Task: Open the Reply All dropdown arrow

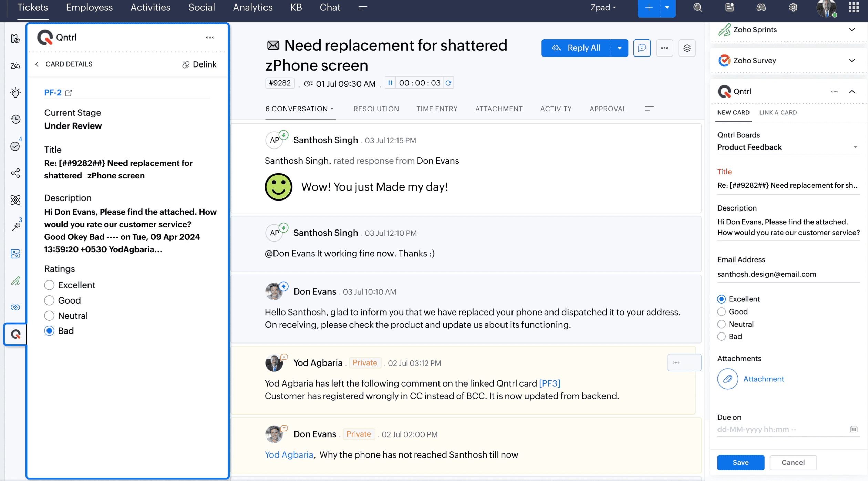Action: point(619,48)
